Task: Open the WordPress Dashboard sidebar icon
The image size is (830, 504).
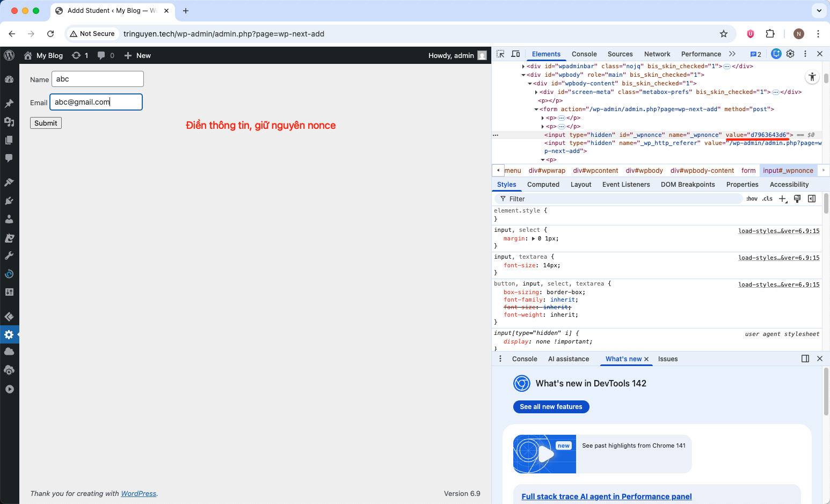Action: 9,79
